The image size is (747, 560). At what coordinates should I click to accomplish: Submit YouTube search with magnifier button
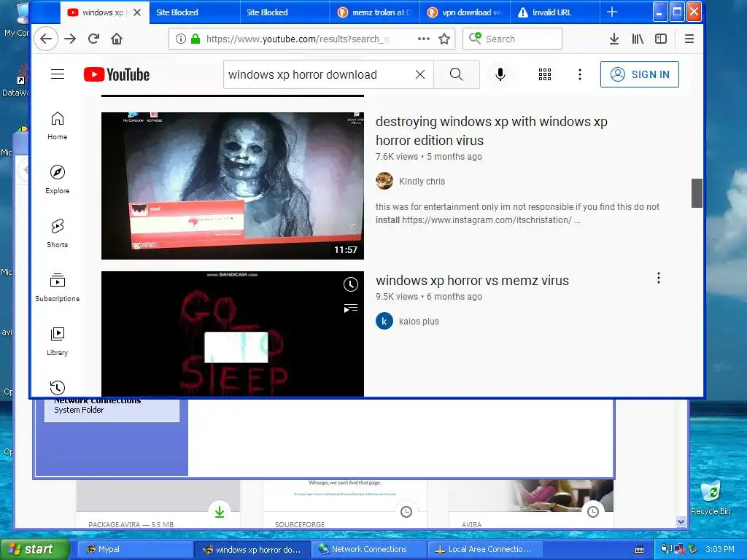457,74
